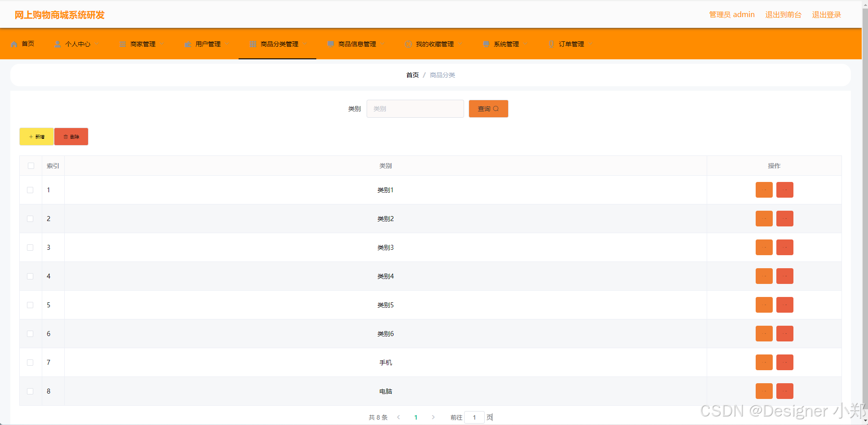Select page 1 in the pagination

(x=416, y=417)
